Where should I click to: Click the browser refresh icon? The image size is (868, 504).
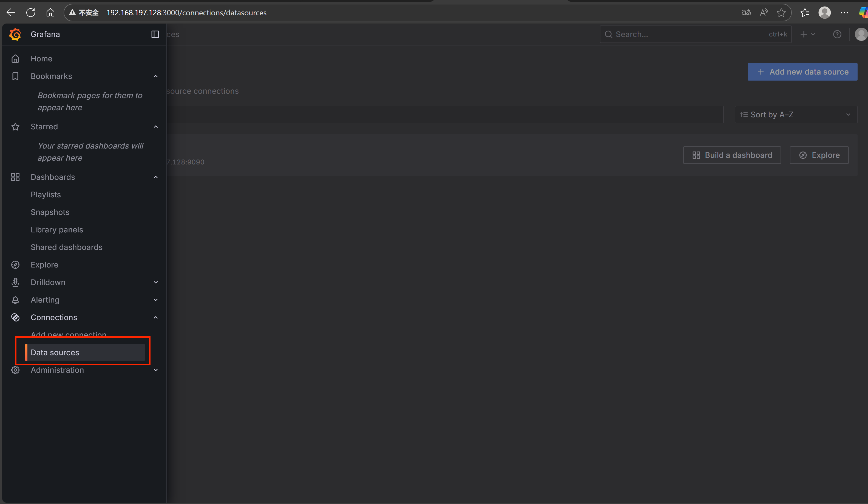[31, 13]
